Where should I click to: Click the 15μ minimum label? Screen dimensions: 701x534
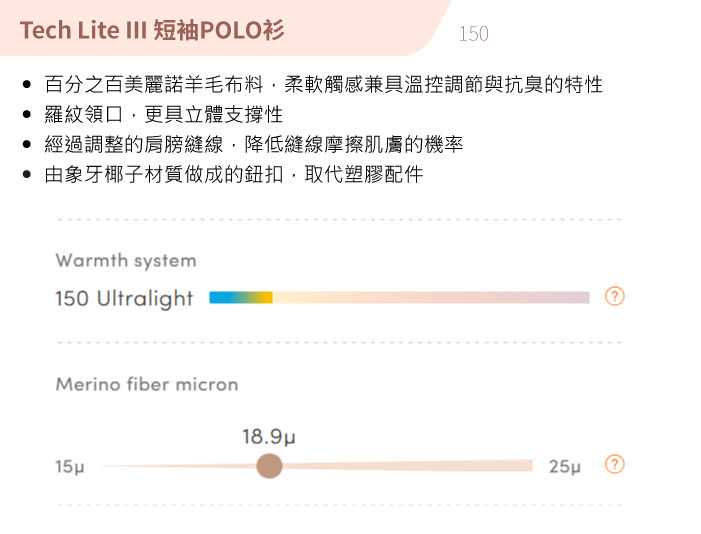tap(70, 466)
